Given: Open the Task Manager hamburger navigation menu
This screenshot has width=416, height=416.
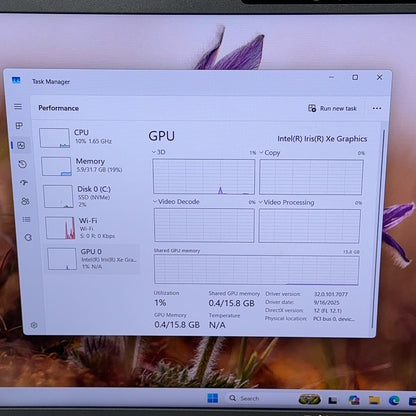Looking at the screenshot, I should pyautogui.click(x=18, y=106).
